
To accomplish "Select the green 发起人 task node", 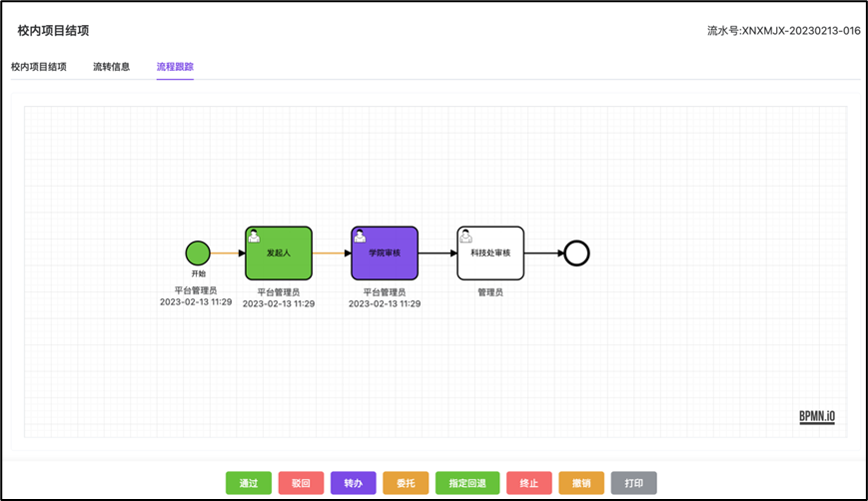I will [x=279, y=253].
